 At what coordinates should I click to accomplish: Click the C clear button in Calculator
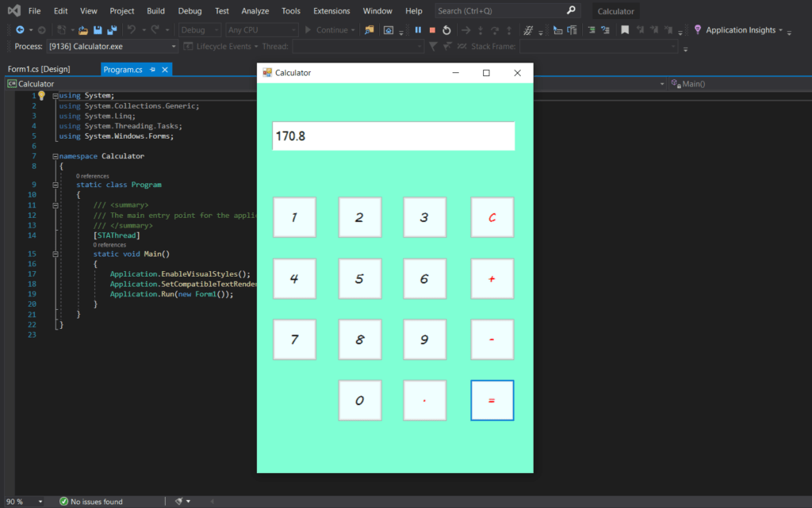click(x=492, y=216)
